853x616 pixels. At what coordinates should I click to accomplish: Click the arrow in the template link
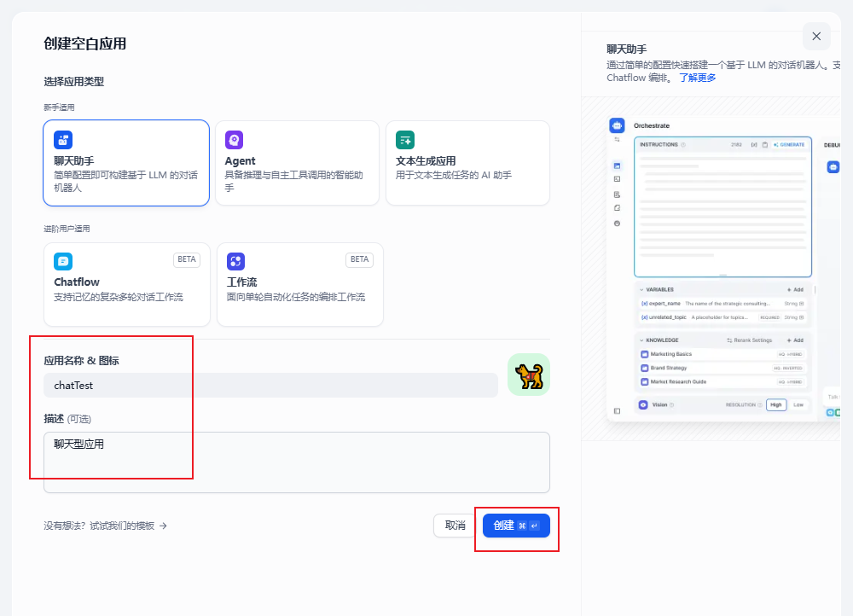click(163, 526)
